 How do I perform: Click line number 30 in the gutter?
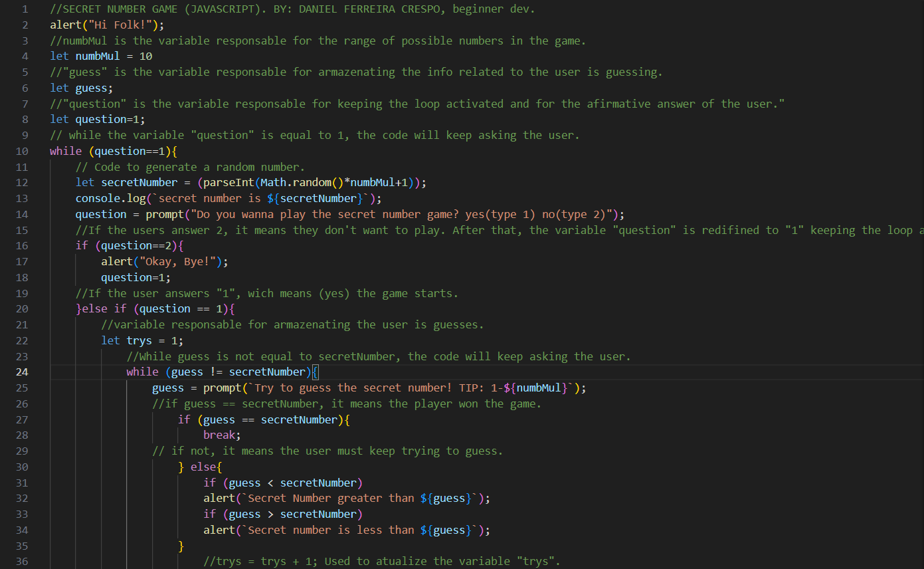click(x=22, y=467)
